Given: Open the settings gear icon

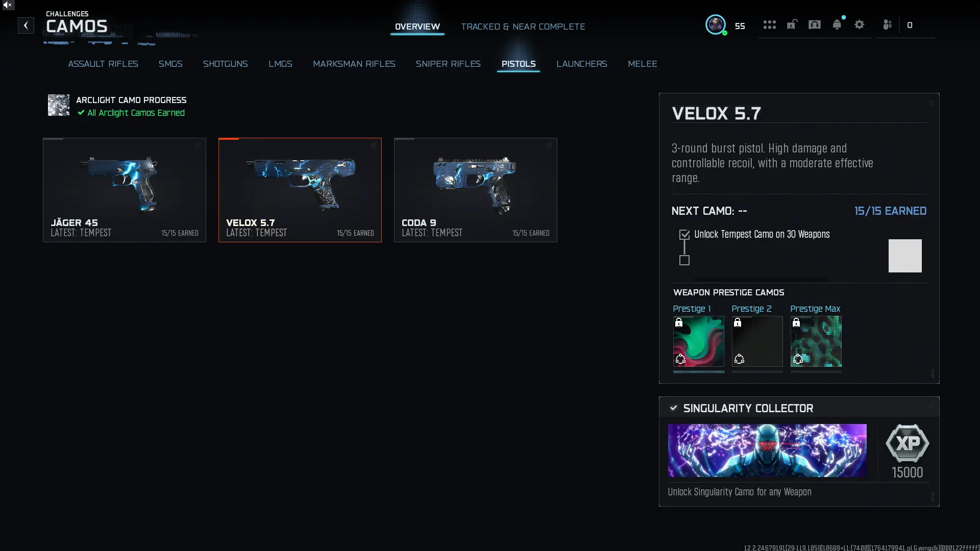Looking at the screenshot, I should [859, 24].
